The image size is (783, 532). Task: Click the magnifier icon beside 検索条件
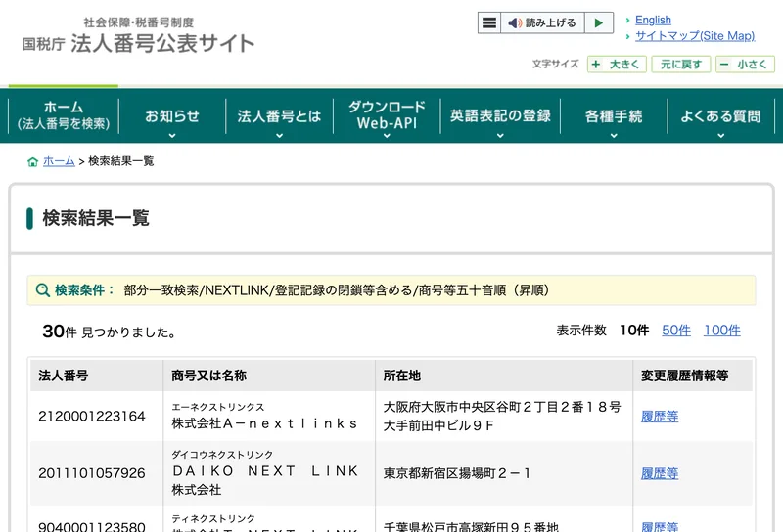43,289
